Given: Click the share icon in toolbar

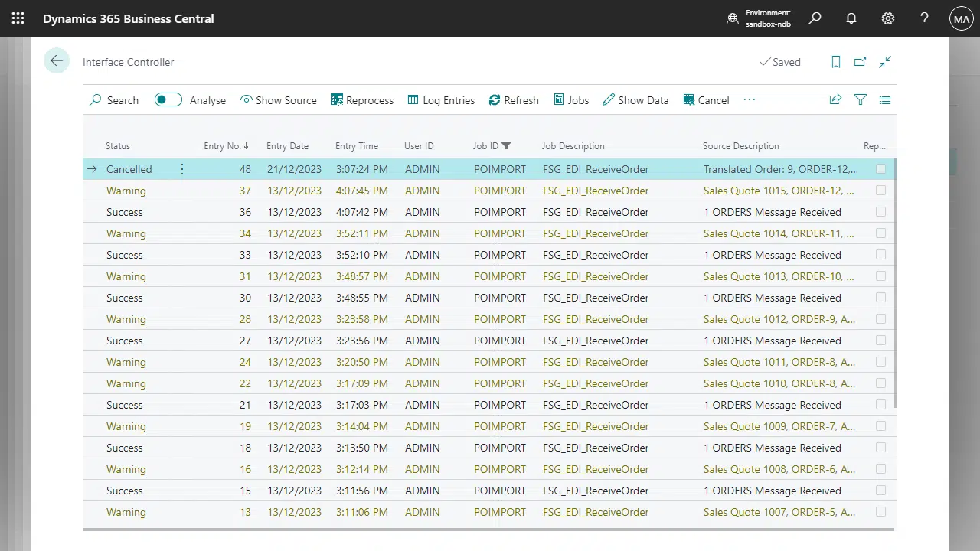Looking at the screenshot, I should tap(835, 100).
